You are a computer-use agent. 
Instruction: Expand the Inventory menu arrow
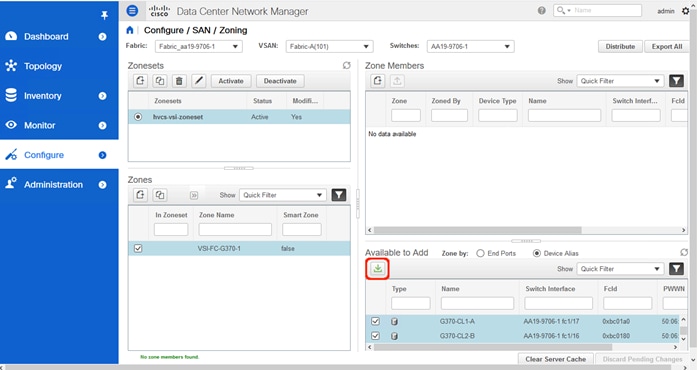coord(102,96)
